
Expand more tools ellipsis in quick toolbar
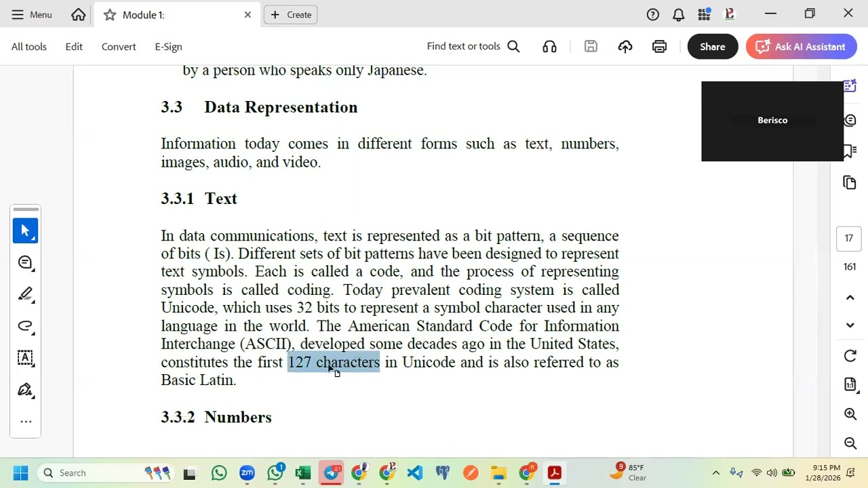tap(26, 422)
